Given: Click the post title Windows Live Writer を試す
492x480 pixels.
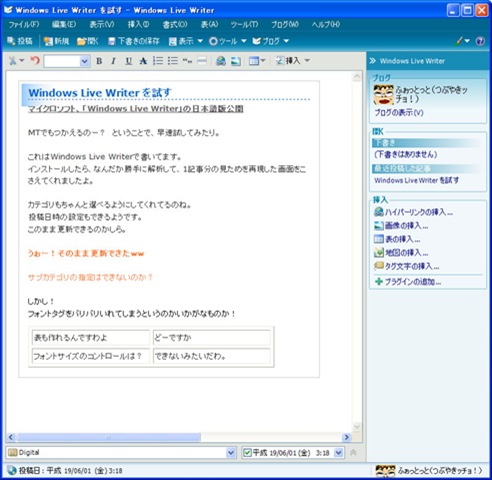Looking at the screenshot, I should [100, 93].
